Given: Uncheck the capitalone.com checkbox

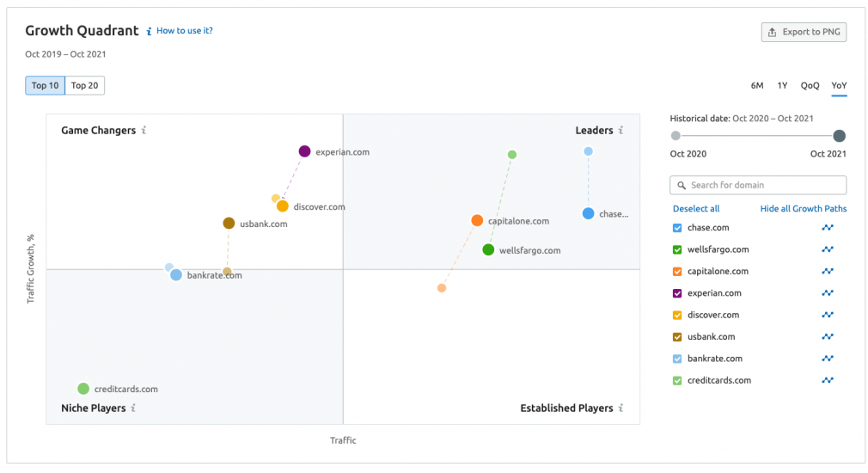Looking at the screenshot, I should click(x=677, y=272).
